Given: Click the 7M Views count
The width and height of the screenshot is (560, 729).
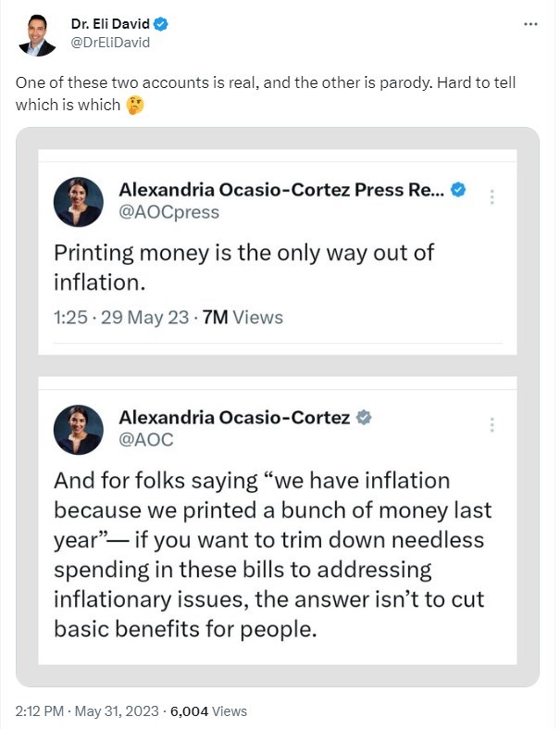Looking at the screenshot, I should pos(243,318).
